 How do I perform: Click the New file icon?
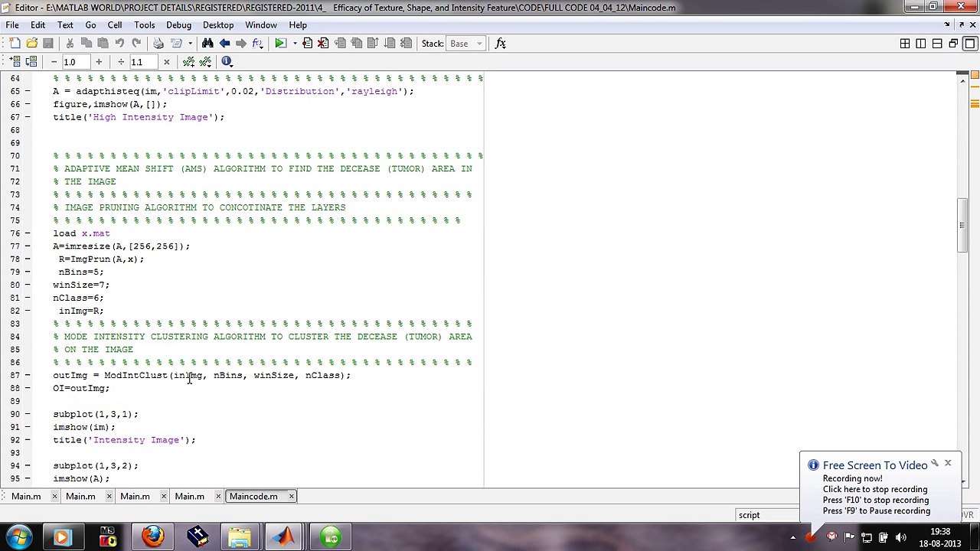15,44
